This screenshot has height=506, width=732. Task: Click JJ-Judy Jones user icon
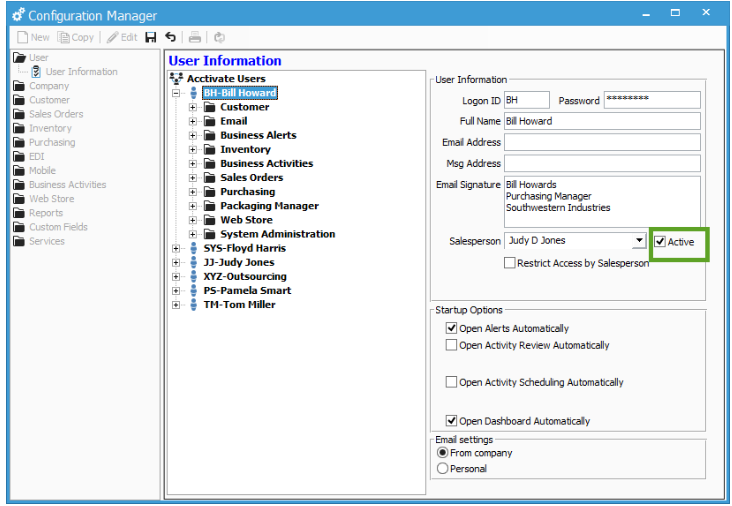[193, 262]
